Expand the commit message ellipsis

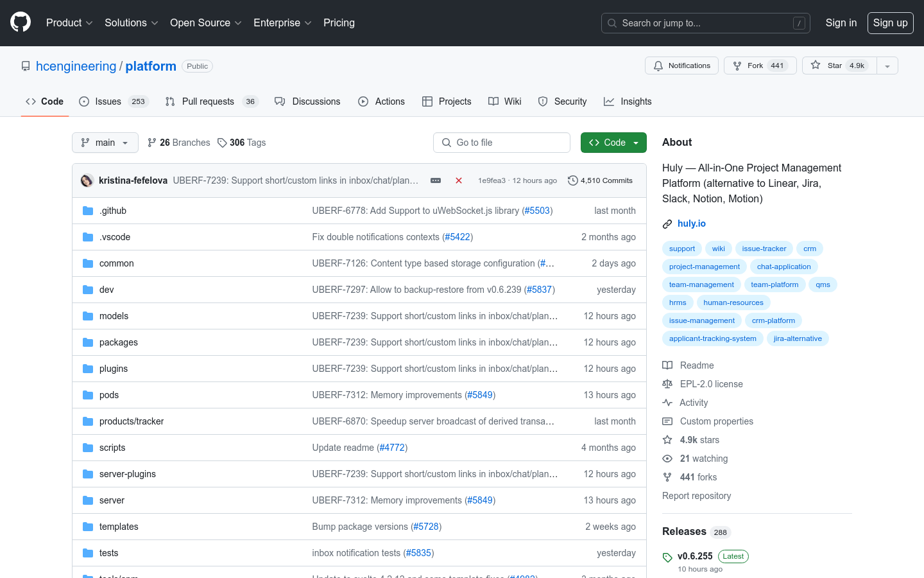click(x=436, y=180)
